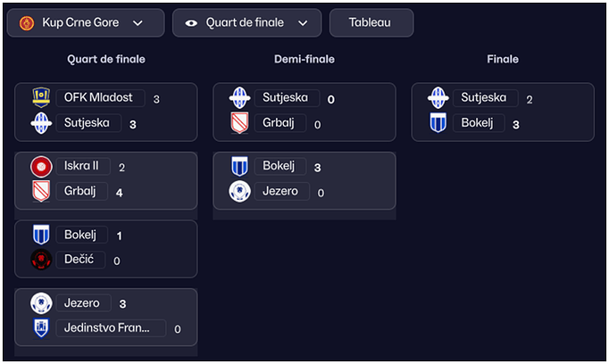Click Bokelj crest in the final match
Screen dimensions: 609x364
coord(438,123)
